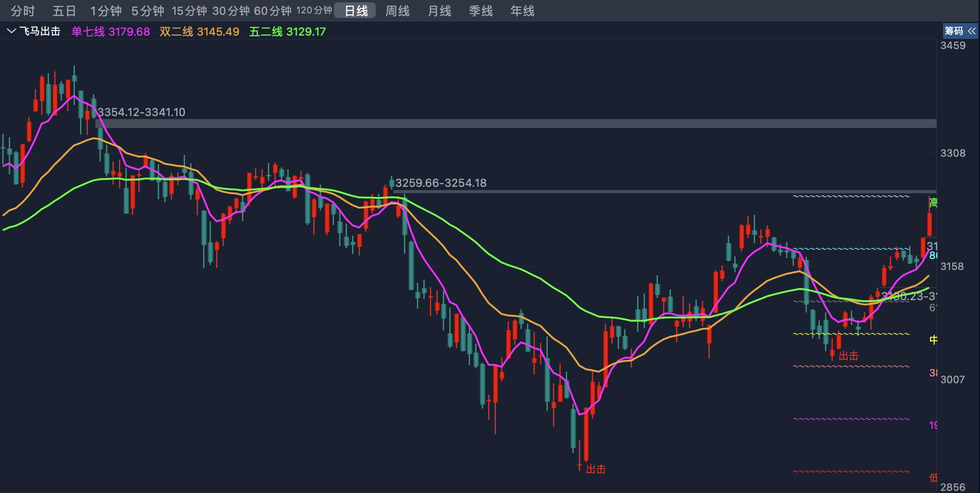Click the 筹码 chip-distribution button
Image resolution: width=980 pixels, height=493 pixels.
pos(955,31)
